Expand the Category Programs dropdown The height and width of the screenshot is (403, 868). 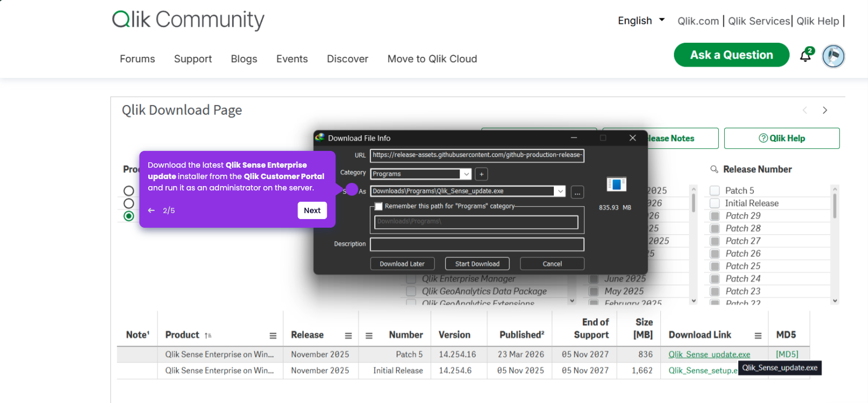point(466,174)
